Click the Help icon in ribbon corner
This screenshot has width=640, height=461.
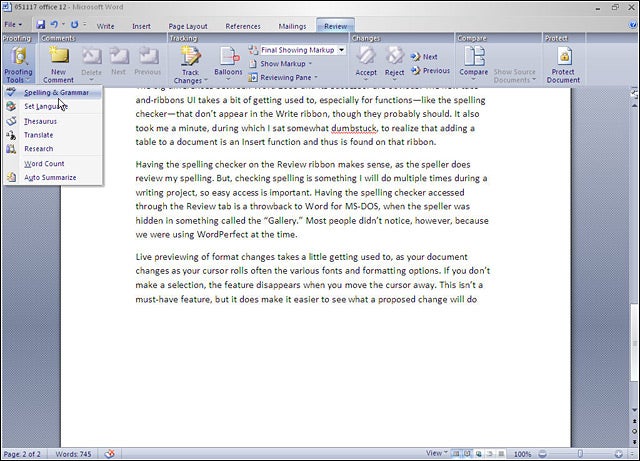tap(633, 24)
